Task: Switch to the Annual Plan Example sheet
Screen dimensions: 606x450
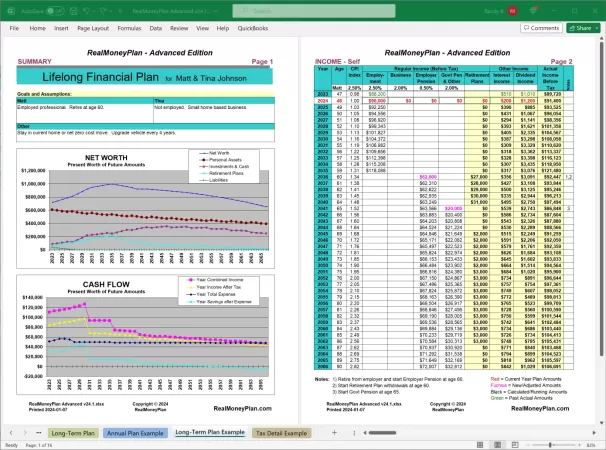Action: pyautogui.click(x=135, y=432)
